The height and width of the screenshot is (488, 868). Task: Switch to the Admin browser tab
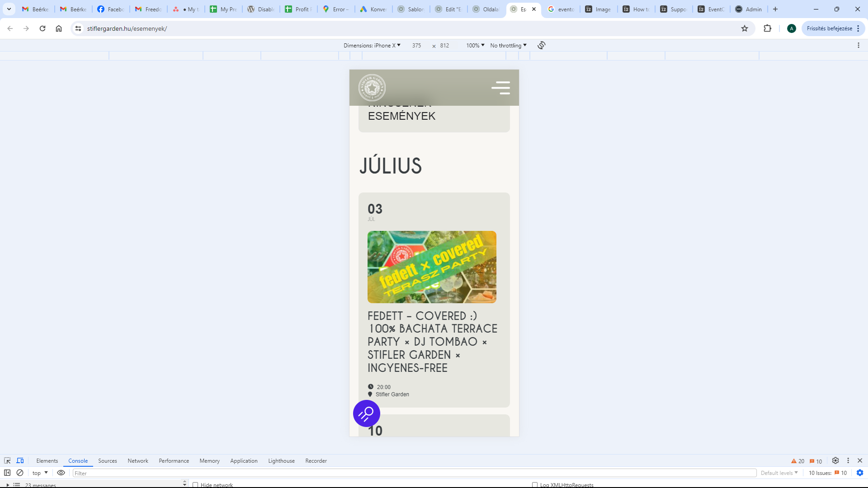pyautogui.click(x=749, y=9)
